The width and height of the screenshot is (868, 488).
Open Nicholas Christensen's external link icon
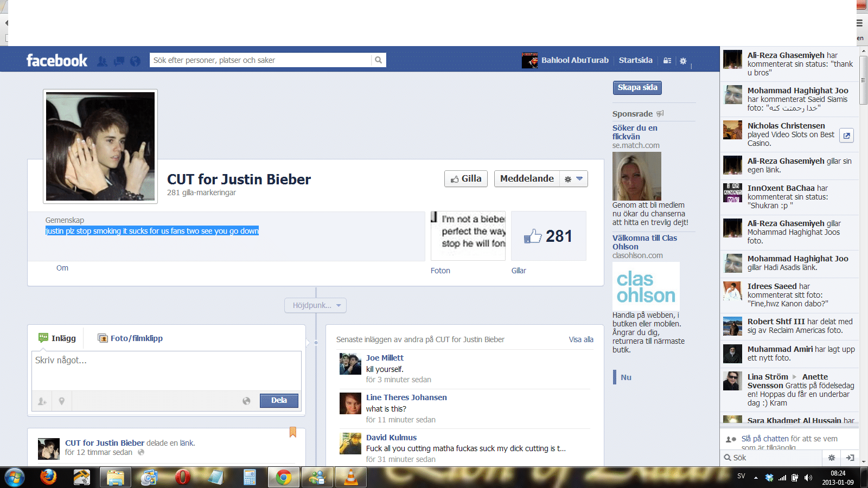click(x=846, y=136)
